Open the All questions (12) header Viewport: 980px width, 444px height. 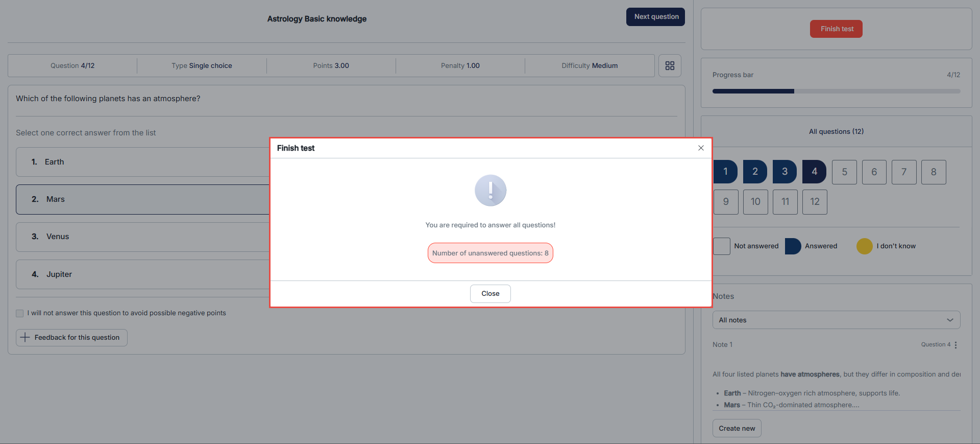tap(836, 131)
